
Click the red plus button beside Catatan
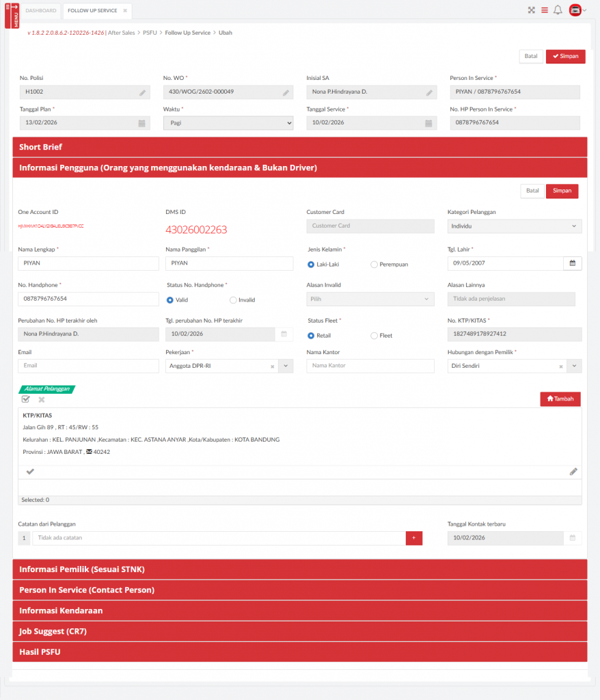click(x=414, y=539)
